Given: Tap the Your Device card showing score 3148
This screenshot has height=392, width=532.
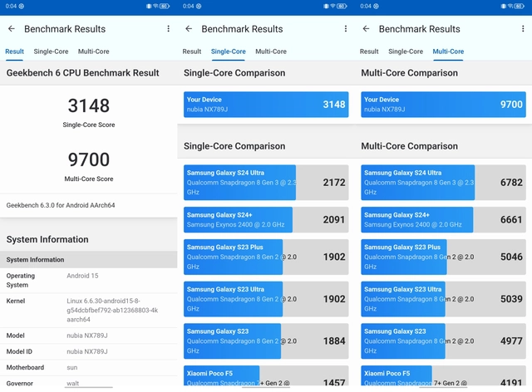Looking at the screenshot, I should click(266, 105).
